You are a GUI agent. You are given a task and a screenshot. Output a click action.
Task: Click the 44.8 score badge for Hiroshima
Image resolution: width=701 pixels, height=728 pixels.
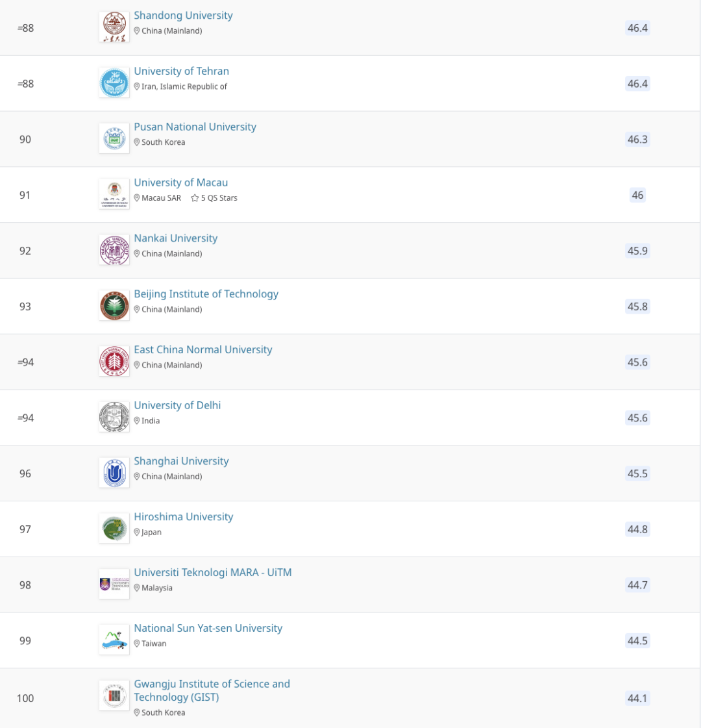[637, 529]
